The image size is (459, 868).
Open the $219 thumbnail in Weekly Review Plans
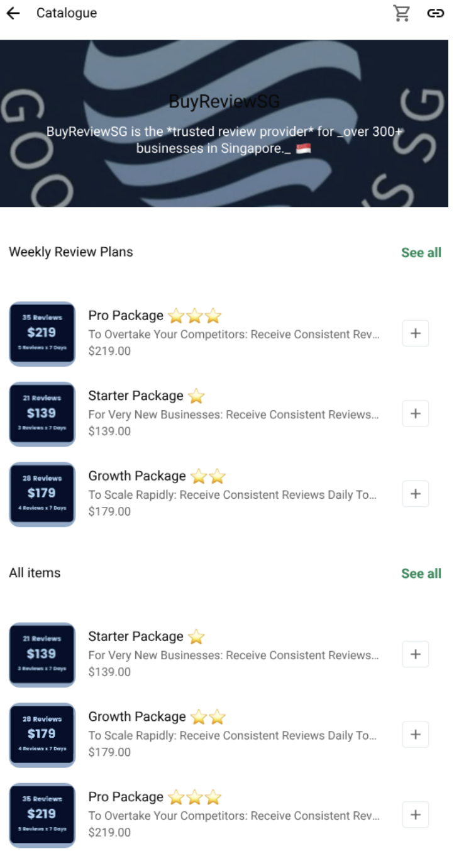tap(42, 334)
